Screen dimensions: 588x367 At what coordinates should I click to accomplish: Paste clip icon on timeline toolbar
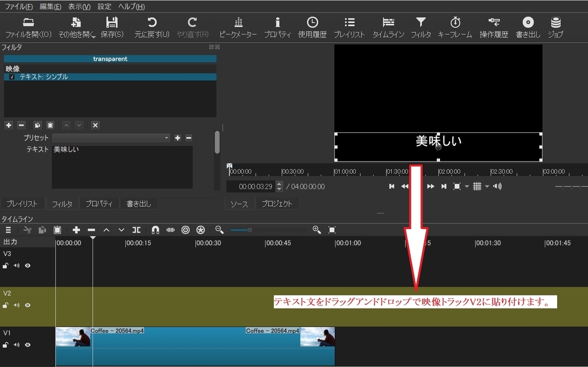point(57,230)
